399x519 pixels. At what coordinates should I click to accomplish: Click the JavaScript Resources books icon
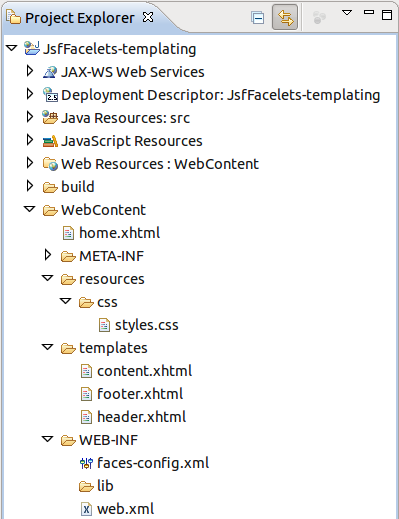coord(50,141)
